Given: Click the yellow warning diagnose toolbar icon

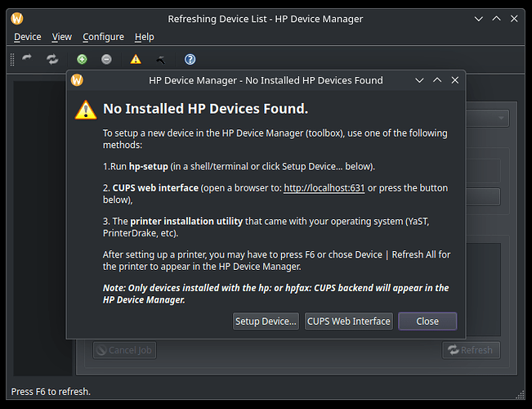Looking at the screenshot, I should pos(136,60).
